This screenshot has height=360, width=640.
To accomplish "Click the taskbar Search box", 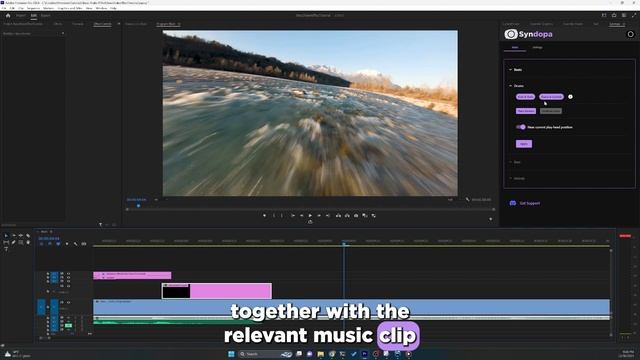I will point(265,354).
